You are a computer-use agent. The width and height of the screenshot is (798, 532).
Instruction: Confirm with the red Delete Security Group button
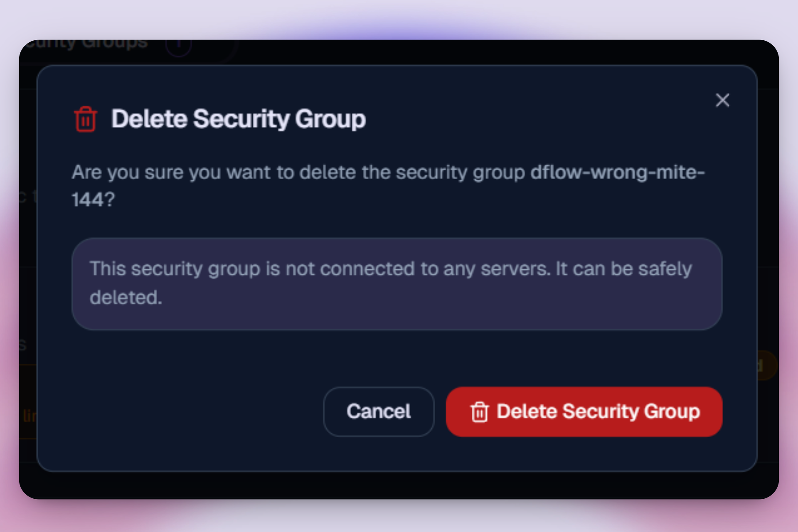pos(584,411)
